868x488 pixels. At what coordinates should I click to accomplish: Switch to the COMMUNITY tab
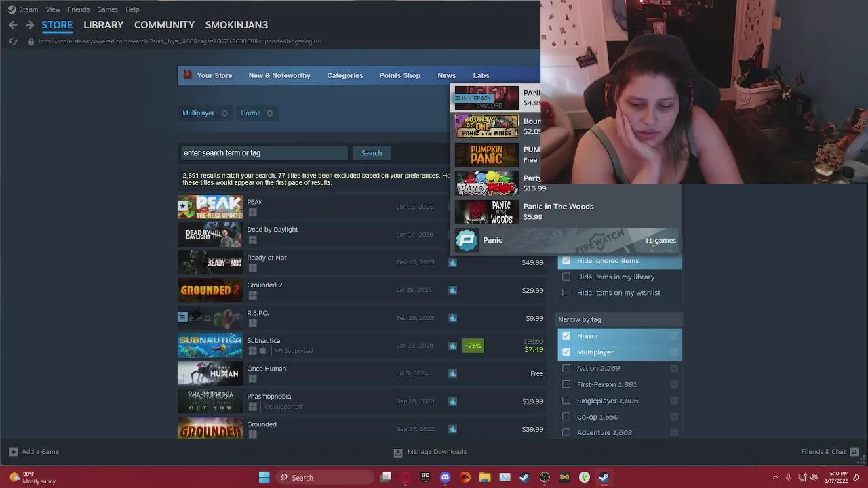(x=164, y=25)
